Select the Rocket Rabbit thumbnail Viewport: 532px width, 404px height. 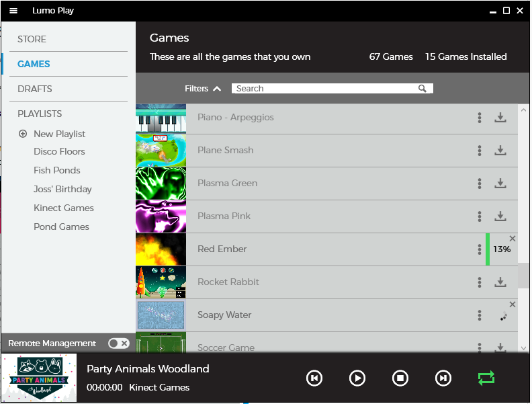click(x=161, y=282)
